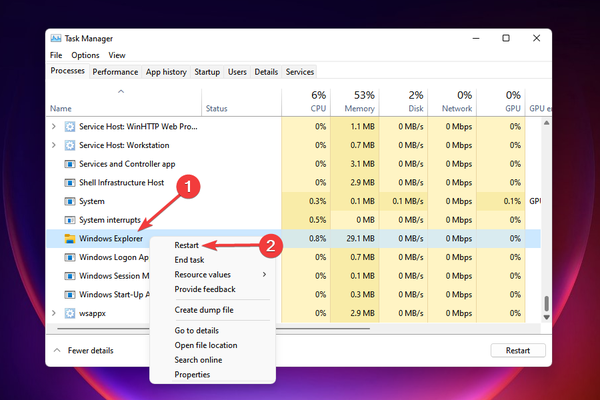Screen dimensions: 600x400
Task: Click the Task Manager title bar icon
Action: pyautogui.click(x=56, y=38)
